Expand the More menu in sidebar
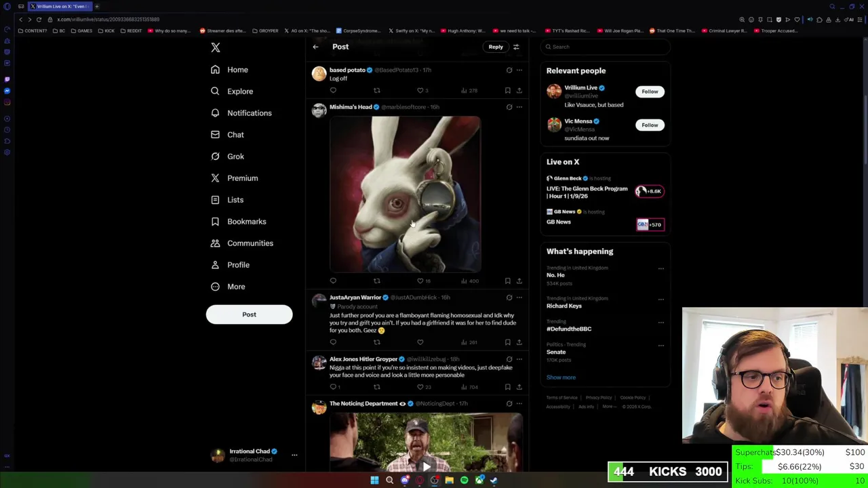The image size is (868, 488). pyautogui.click(x=228, y=287)
